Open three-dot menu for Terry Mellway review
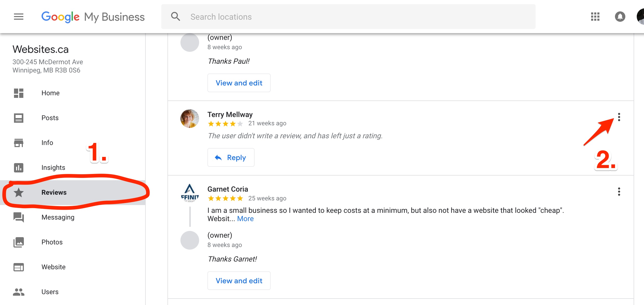Screen dimensions: 644x305 click(619, 117)
